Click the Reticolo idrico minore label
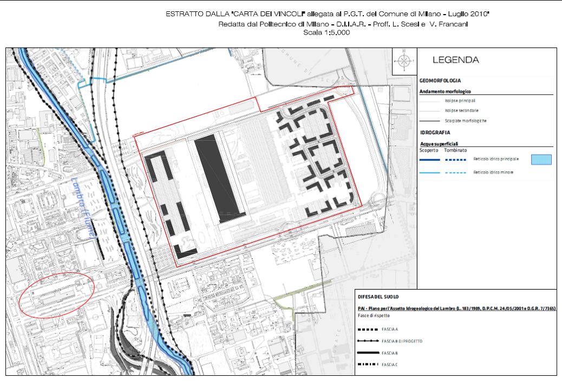The image size is (562, 392). (493, 172)
